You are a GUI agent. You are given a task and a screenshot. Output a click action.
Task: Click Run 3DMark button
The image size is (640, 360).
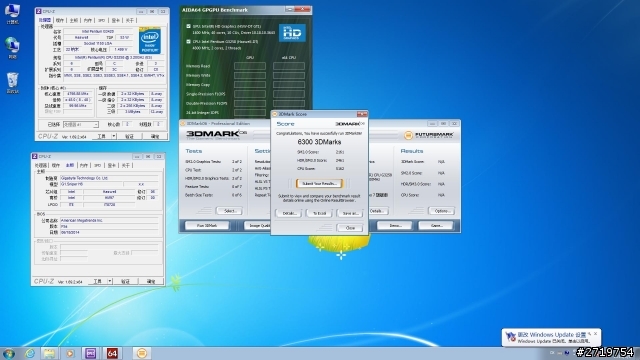(207, 225)
